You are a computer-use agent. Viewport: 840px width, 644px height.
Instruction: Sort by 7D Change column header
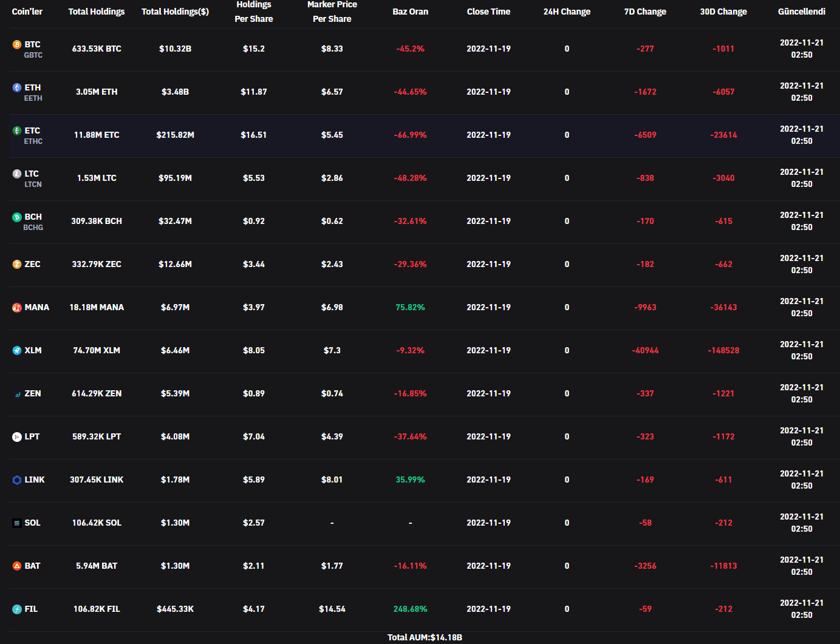click(x=645, y=12)
